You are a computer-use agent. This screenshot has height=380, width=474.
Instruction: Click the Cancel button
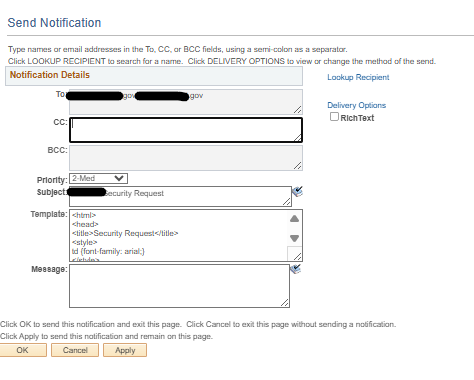[x=75, y=350]
